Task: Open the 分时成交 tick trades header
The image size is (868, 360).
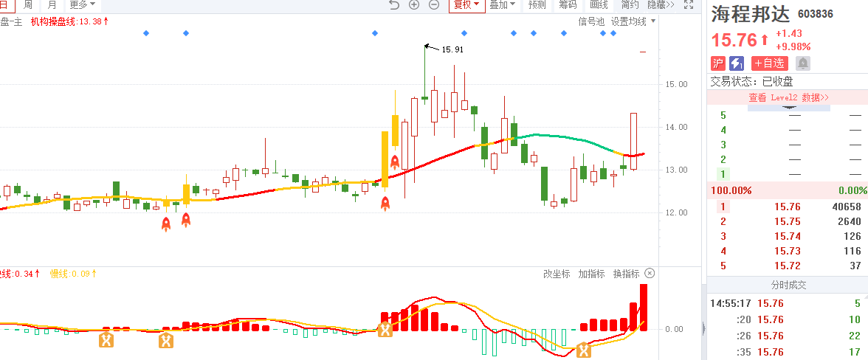Action: (788, 285)
